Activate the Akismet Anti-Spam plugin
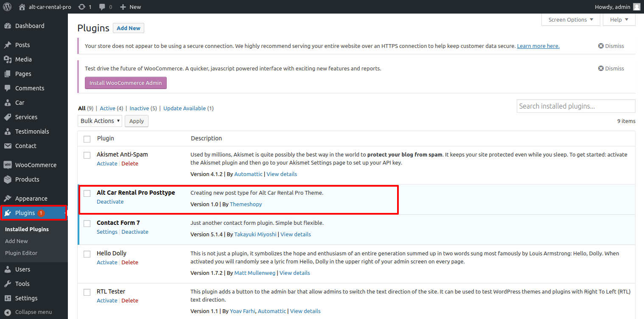 point(107,163)
